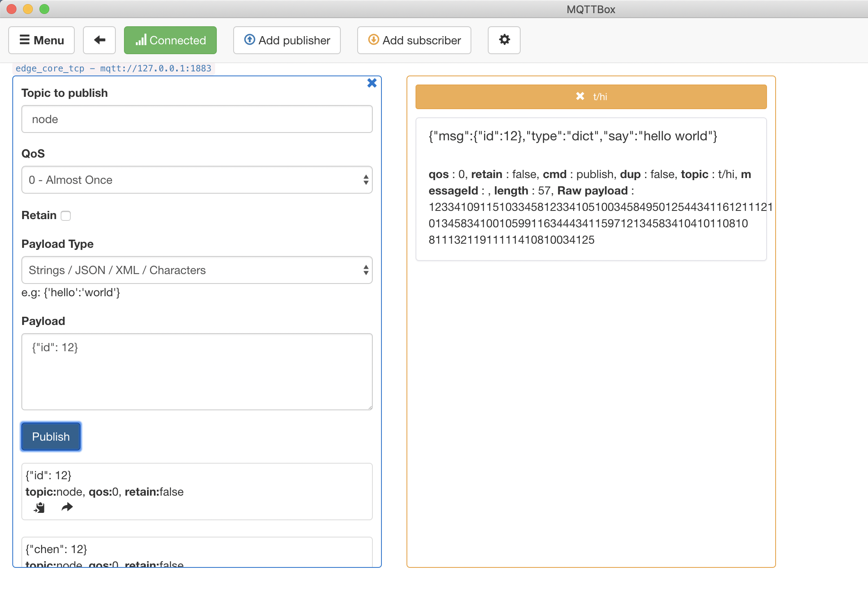
Task: Click the {"chen": 12} history entry
Action: 197,552
